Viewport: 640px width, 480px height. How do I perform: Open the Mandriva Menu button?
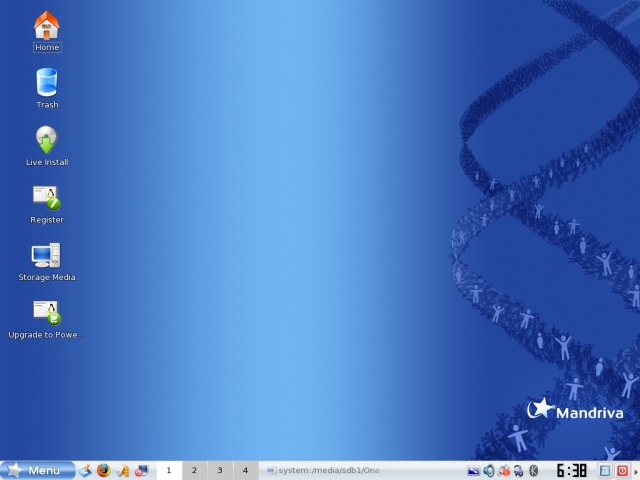coord(38,470)
